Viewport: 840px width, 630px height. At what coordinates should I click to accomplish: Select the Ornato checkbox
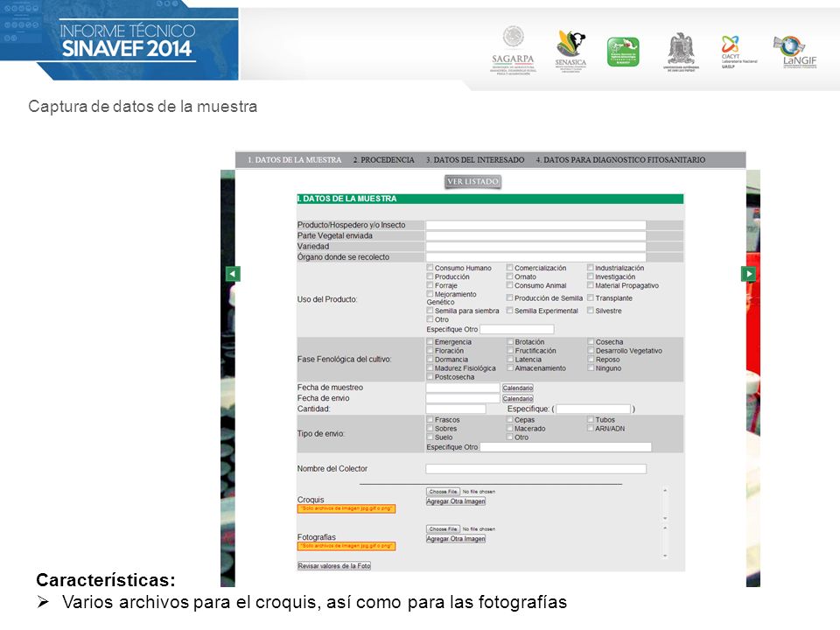click(510, 276)
